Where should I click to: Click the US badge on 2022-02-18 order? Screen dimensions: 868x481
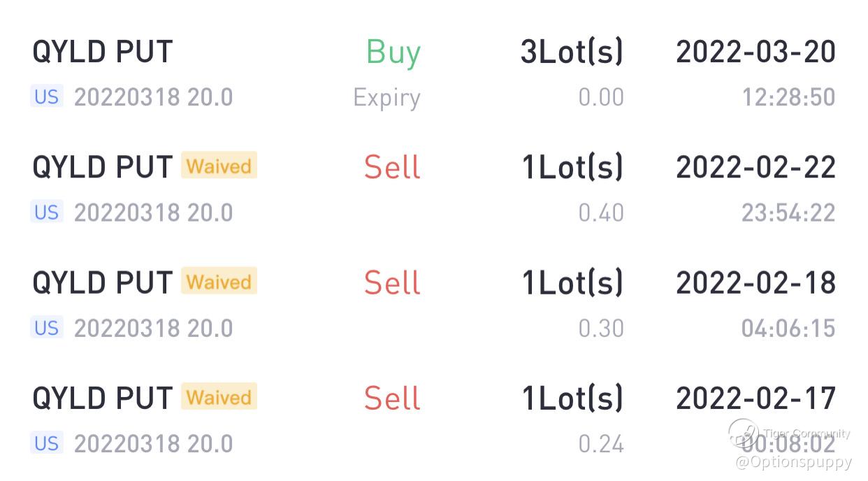click(47, 327)
